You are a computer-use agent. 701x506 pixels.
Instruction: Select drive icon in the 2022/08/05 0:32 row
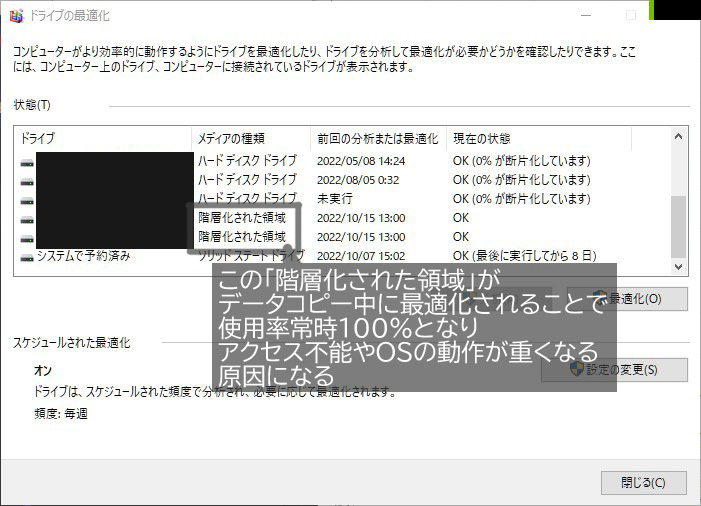pyautogui.click(x=27, y=182)
